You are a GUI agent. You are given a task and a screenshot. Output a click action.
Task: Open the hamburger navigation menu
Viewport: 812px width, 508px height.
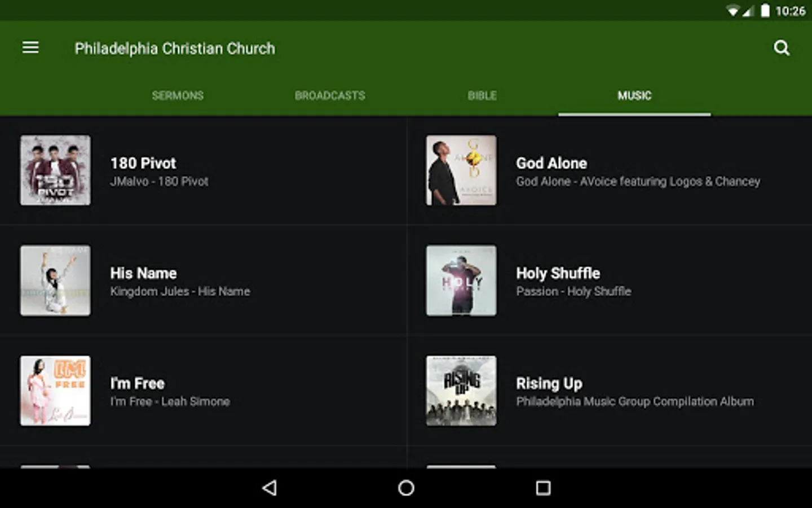(30, 48)
